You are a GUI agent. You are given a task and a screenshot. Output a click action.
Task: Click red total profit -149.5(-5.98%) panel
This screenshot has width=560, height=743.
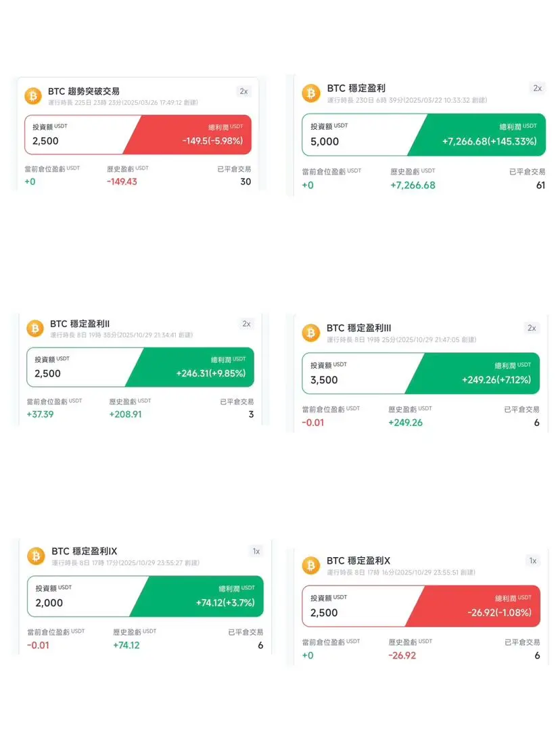196,135
